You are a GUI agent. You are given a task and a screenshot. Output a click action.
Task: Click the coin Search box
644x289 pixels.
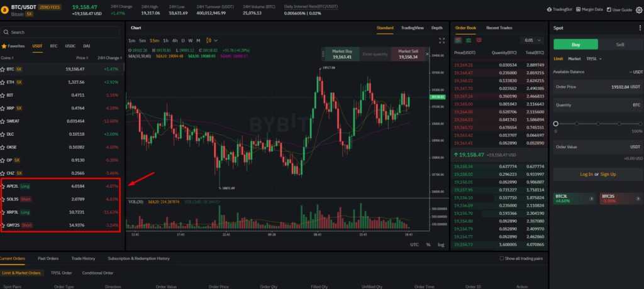[62, 32]
